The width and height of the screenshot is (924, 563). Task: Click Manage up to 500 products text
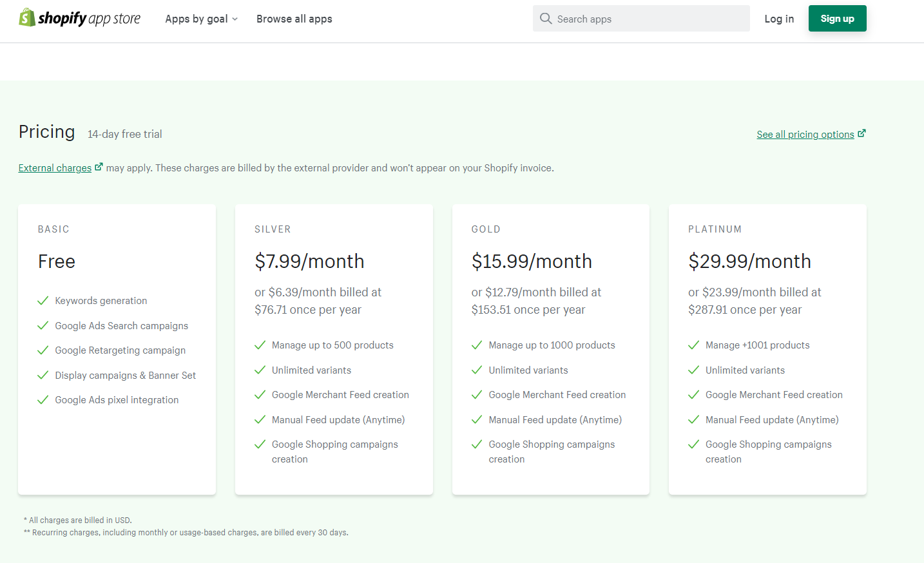(332, 345)
